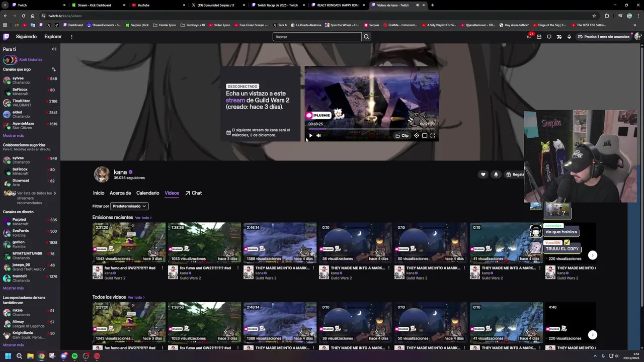Follow kana with the heart button
The image size is (644, 362).
point(483,174)
